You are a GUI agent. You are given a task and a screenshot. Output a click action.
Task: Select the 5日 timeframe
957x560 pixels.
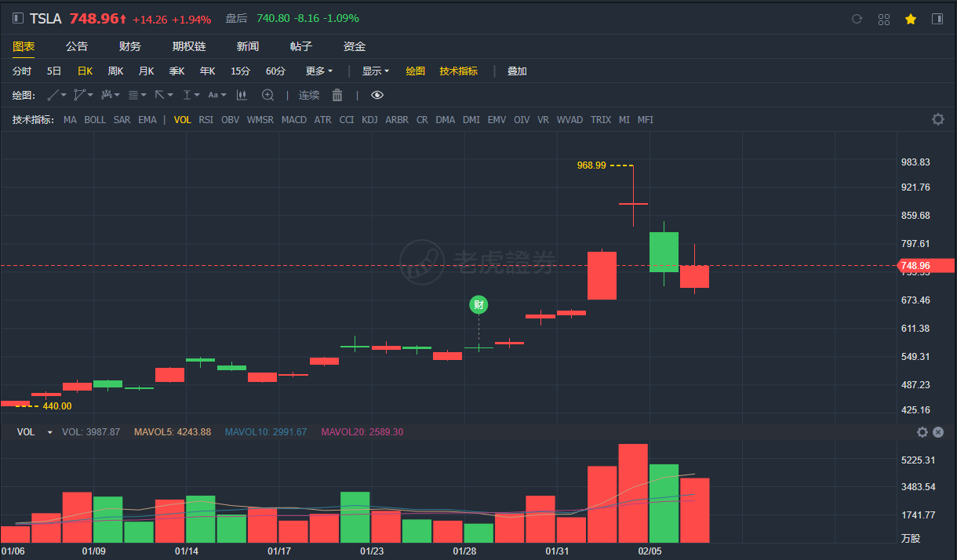click(x=54, y=71)
